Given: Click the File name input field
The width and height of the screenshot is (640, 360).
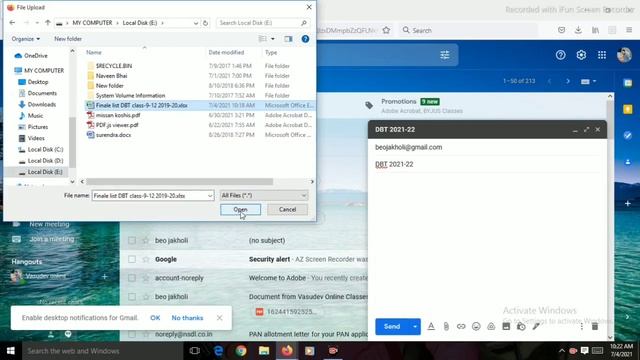Looking at the screenshot, I should pyautogui.click(x=149, y=196).
